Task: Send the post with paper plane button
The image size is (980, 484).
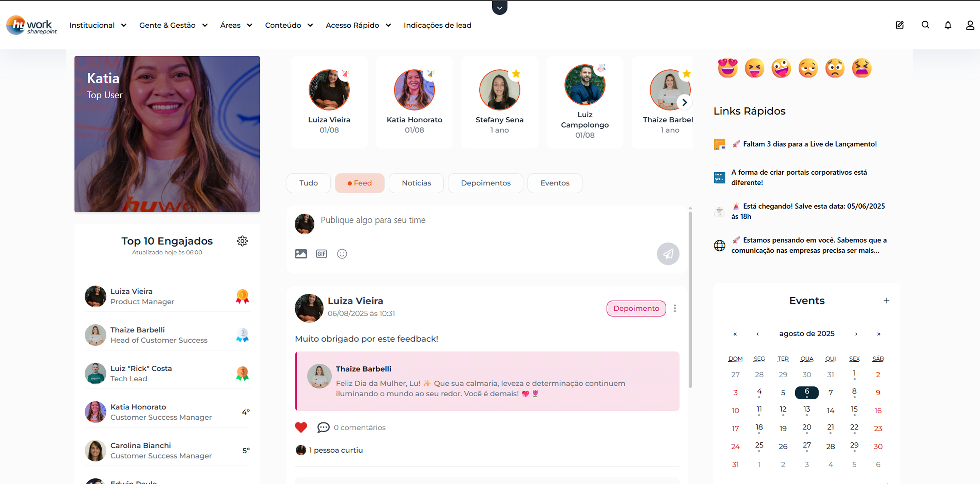Action: tap(668, 254)
